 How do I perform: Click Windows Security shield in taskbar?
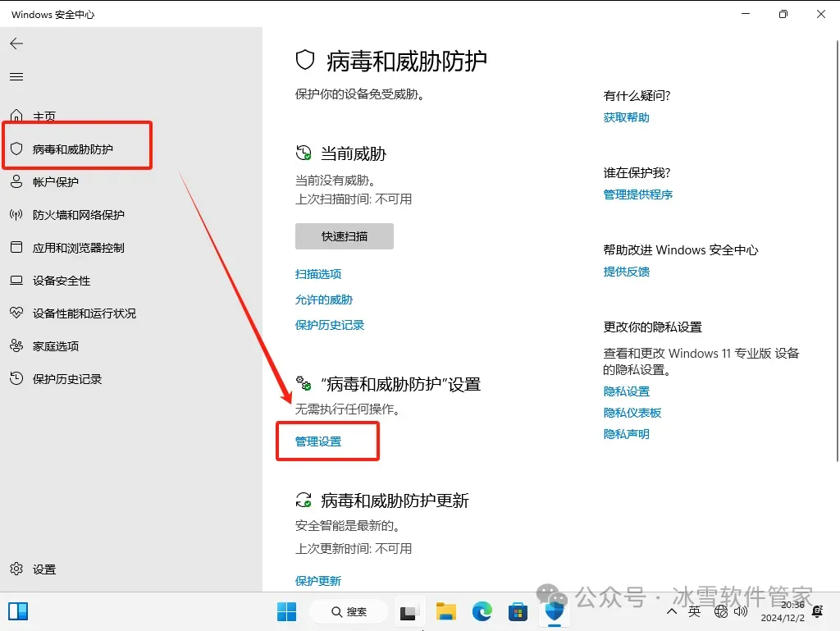[555, 611]
